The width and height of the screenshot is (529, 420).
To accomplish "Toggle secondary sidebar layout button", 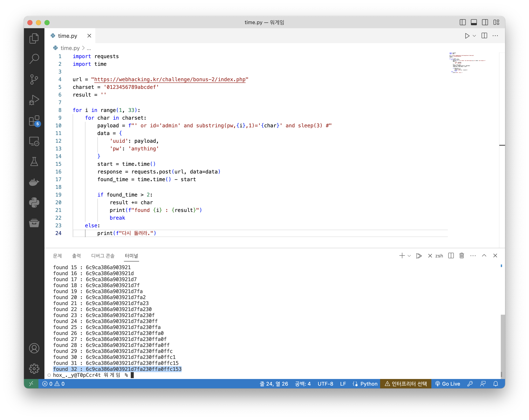I will (x=485, y=22).
